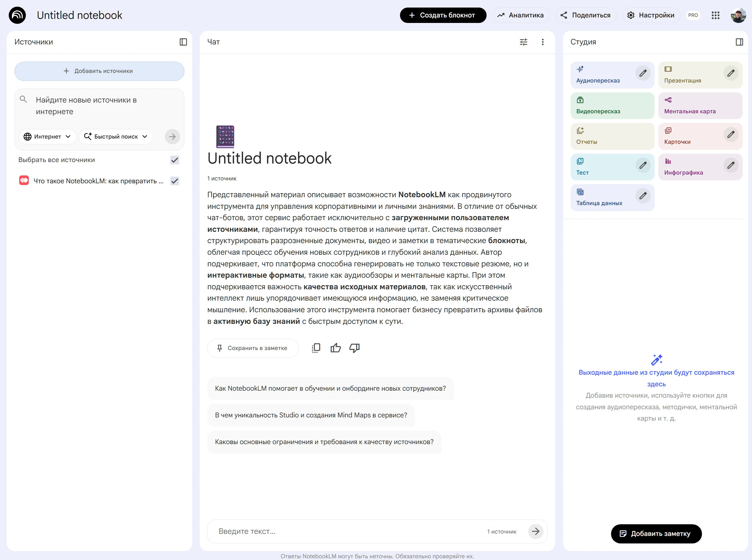The width and height of the screenshot is (752, 560).
Task: Click the Создать блокнот button
Action: [443, 15]
